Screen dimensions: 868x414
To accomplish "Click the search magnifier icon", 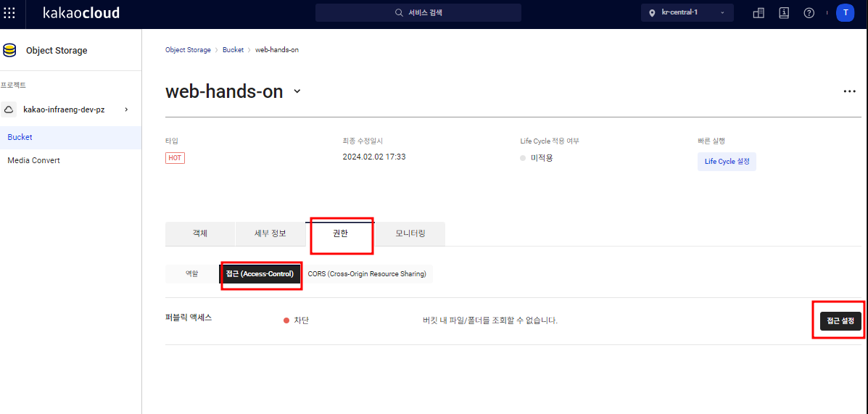I will point(399,13).
